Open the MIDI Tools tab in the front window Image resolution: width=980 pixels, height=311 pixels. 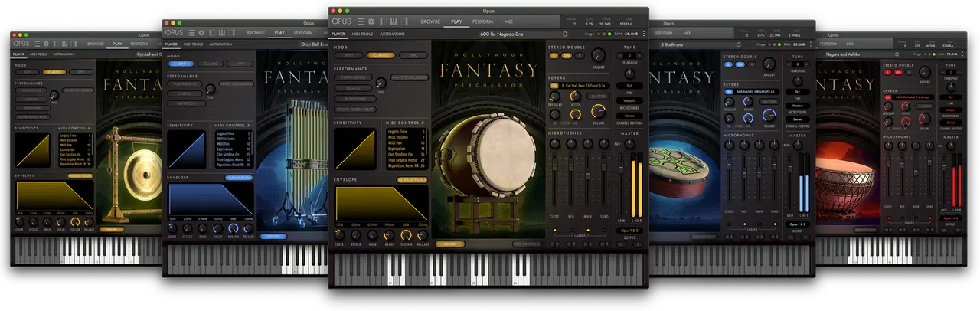click(363, 34)
